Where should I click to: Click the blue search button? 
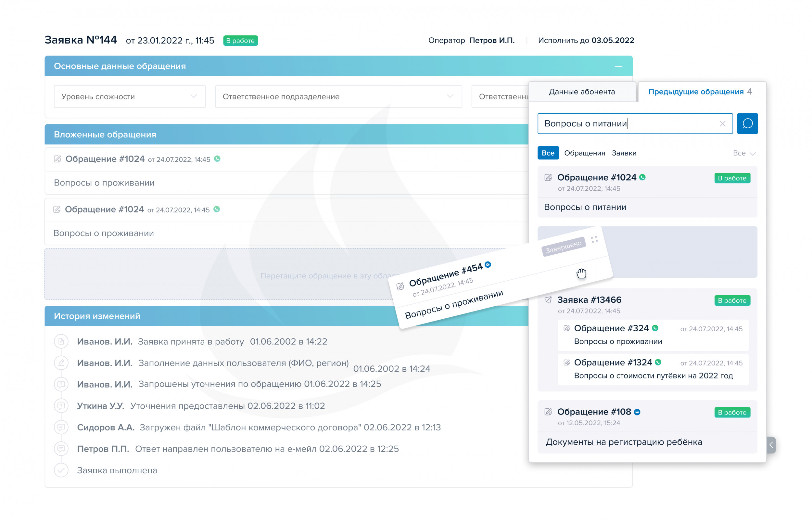(x=747, y=123)
